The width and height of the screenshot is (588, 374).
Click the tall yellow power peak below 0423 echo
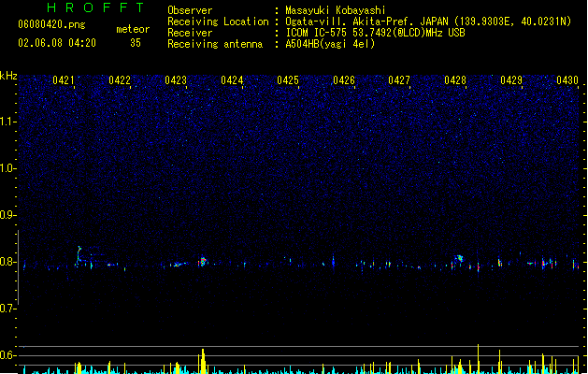(x=203, y=361)
